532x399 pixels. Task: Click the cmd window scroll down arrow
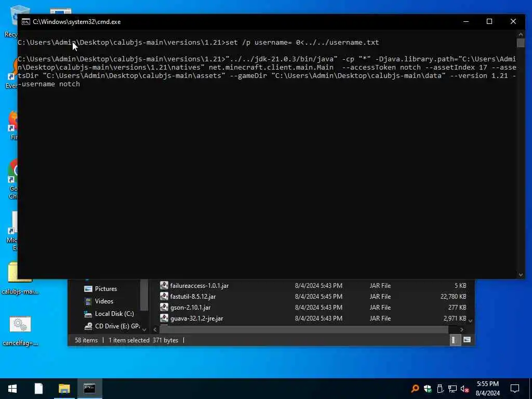[521, 275]
